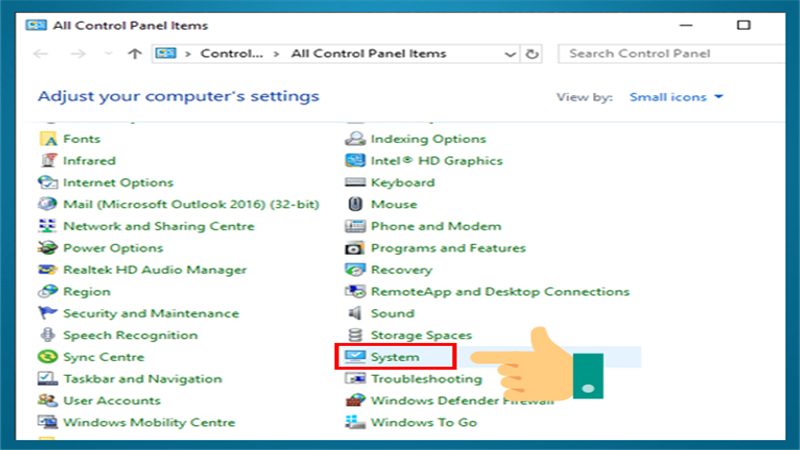
Task: Click the Phone and Modem icon
Action: (355, 226)
